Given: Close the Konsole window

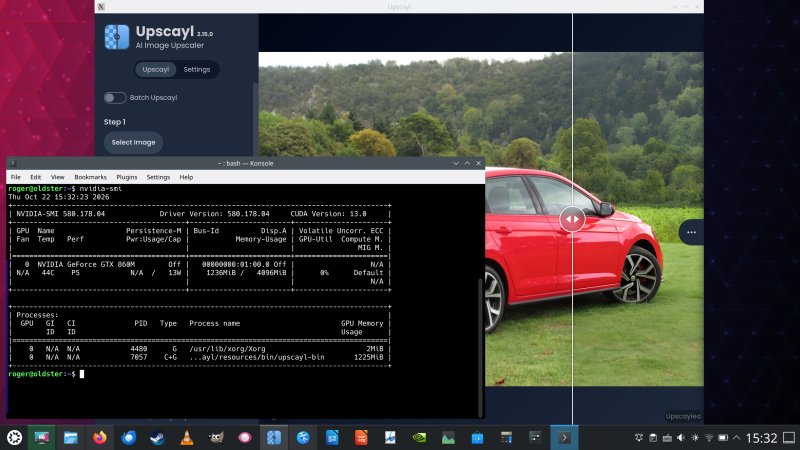Looking at the screenshot, I should (x=479, y=163).
